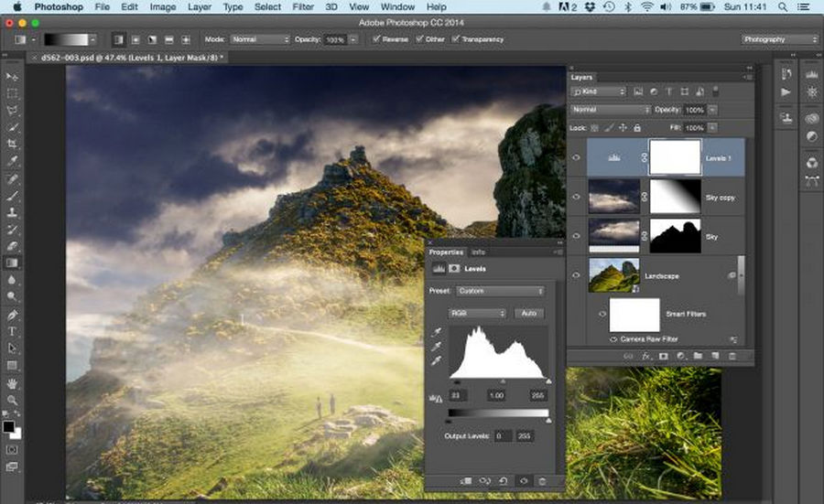Open the Select menu
824x504 pixels.
[267, 6]
